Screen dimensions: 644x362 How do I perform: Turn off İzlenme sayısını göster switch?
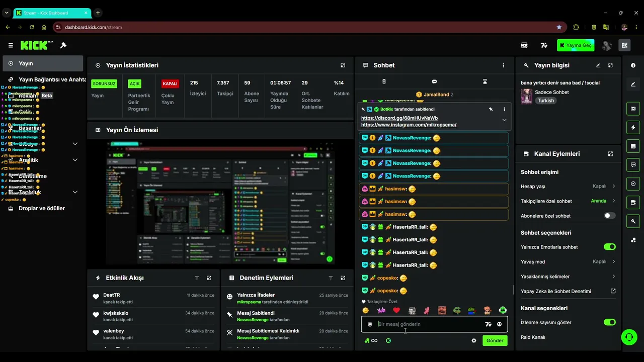(609, 322)
